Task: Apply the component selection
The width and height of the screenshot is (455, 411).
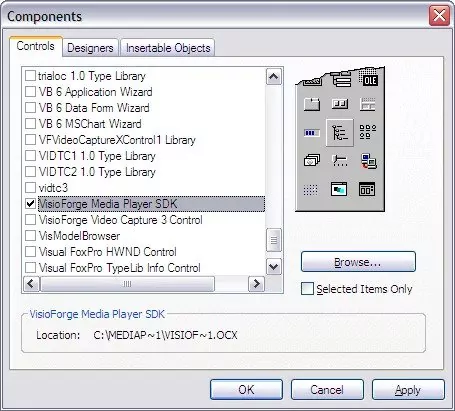Action: (408, 389)
